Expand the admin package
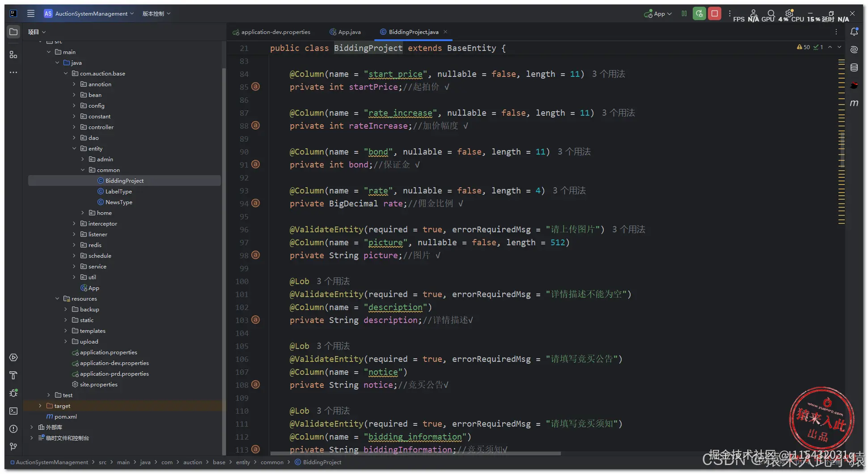868x474 pixels. (x=83, y=159)
